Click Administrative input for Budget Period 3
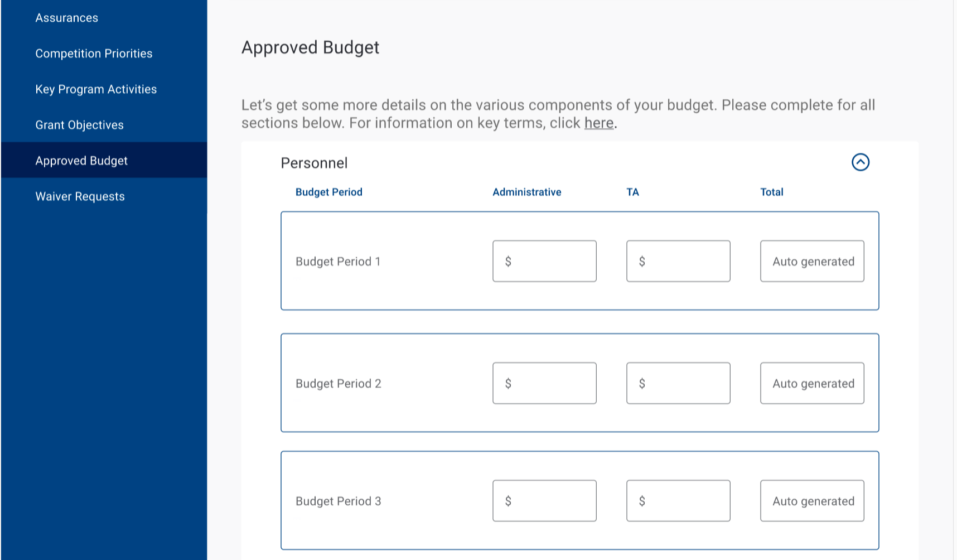The width and height of the screenshot is (957, 560). tap(544, 501)
